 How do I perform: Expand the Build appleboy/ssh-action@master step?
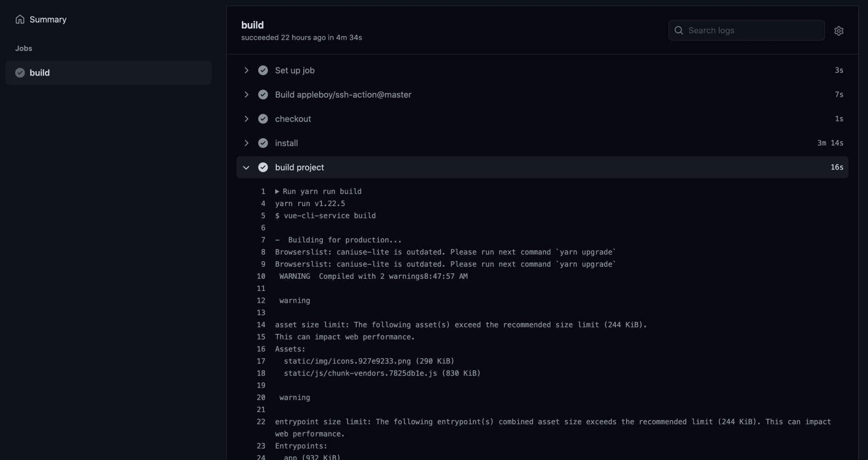(x=246, y=95)
